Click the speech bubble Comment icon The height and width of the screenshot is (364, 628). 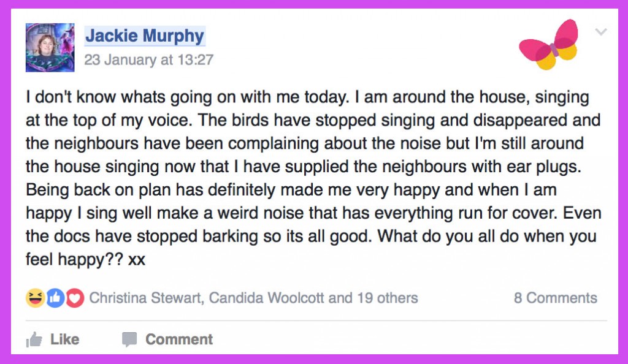click(129, 339)
